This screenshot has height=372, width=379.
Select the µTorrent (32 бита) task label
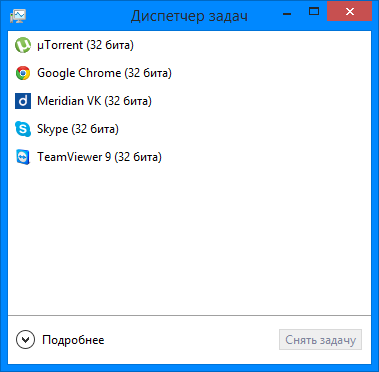(x=85, y=45)
